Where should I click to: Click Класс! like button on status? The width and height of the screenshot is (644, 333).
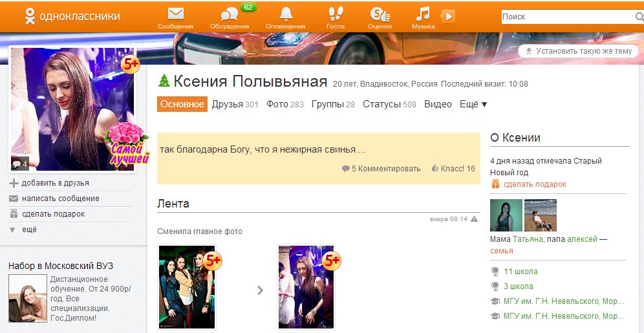[453, 169]
